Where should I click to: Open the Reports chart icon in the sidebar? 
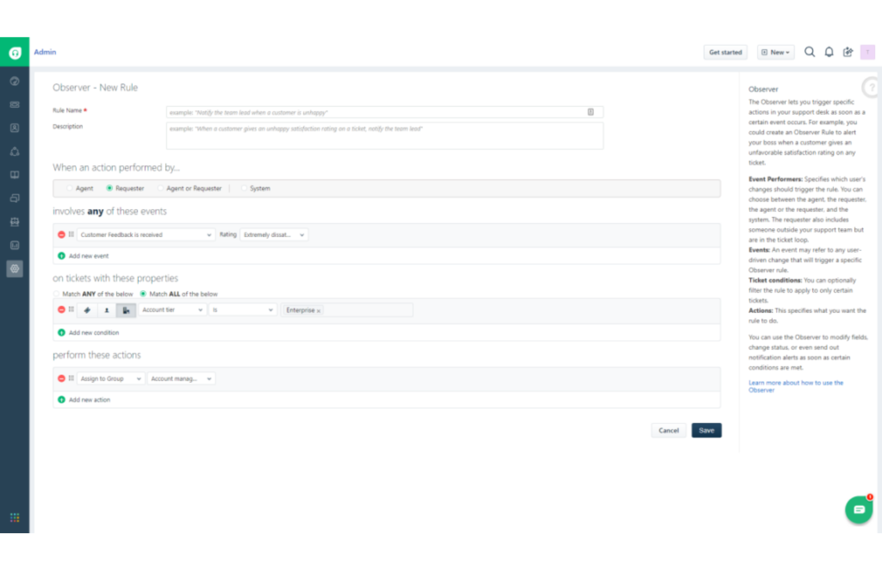(14, 245)
